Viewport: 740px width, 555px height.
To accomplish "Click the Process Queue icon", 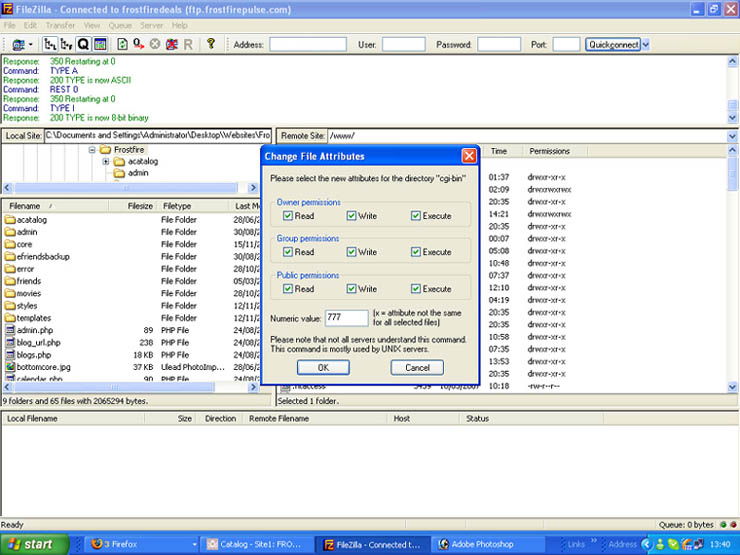I will click(138, 44).
